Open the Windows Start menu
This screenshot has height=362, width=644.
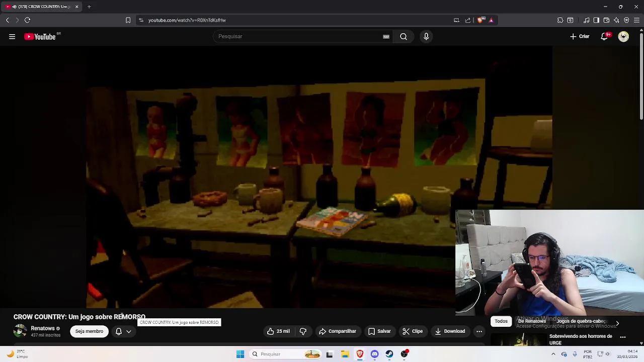point(240,354)
